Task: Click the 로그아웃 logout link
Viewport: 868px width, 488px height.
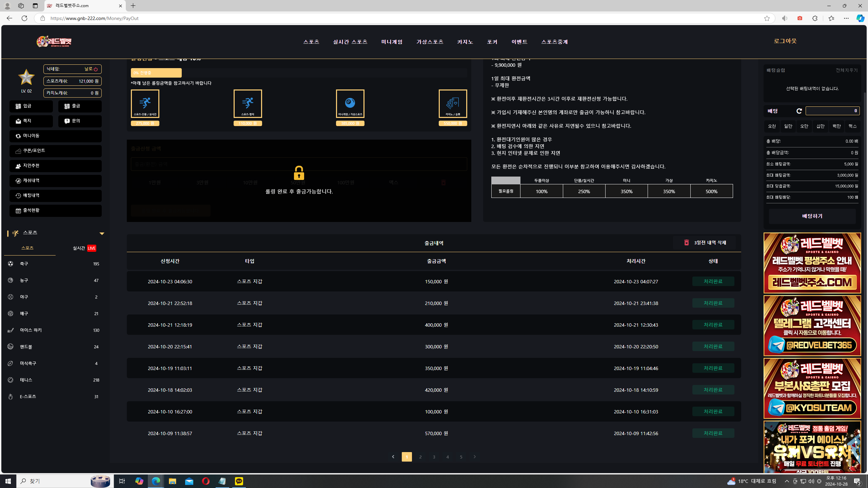Action: [785, 41]
